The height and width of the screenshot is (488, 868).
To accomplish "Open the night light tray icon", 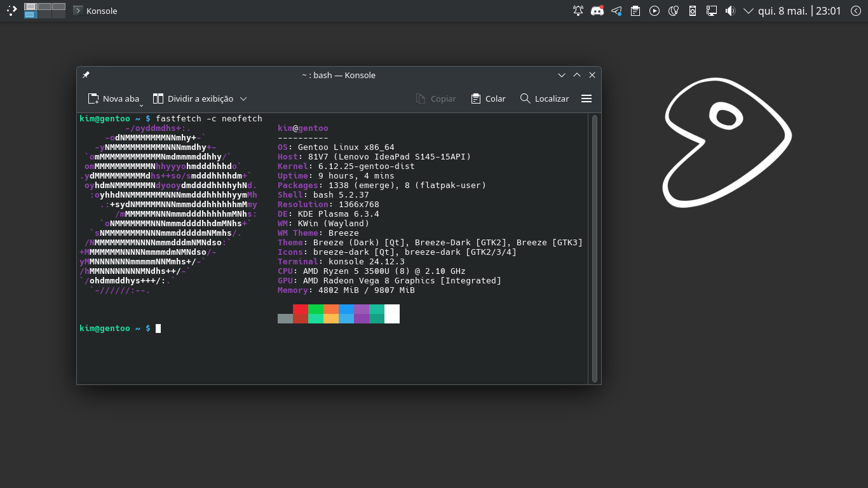I will (x=674, y=11).
